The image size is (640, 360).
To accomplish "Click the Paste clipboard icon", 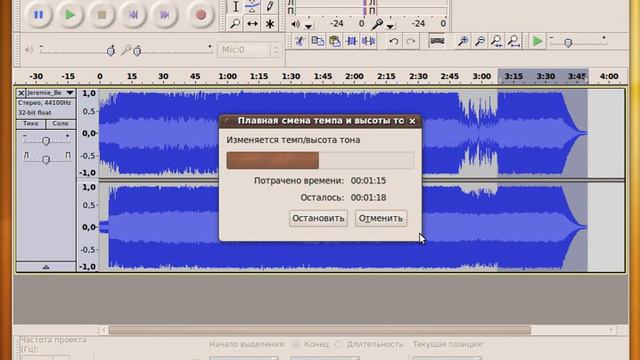I will 334,41.
